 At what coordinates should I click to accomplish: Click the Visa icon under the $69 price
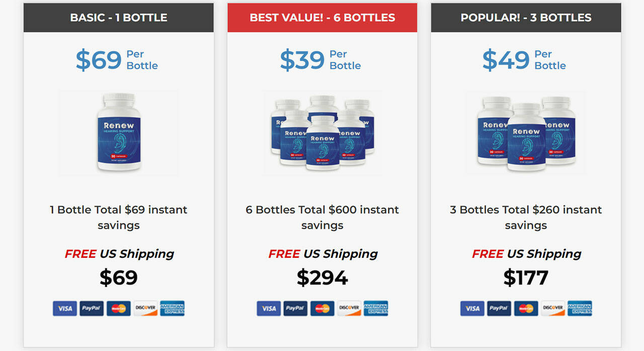(65, 308)
